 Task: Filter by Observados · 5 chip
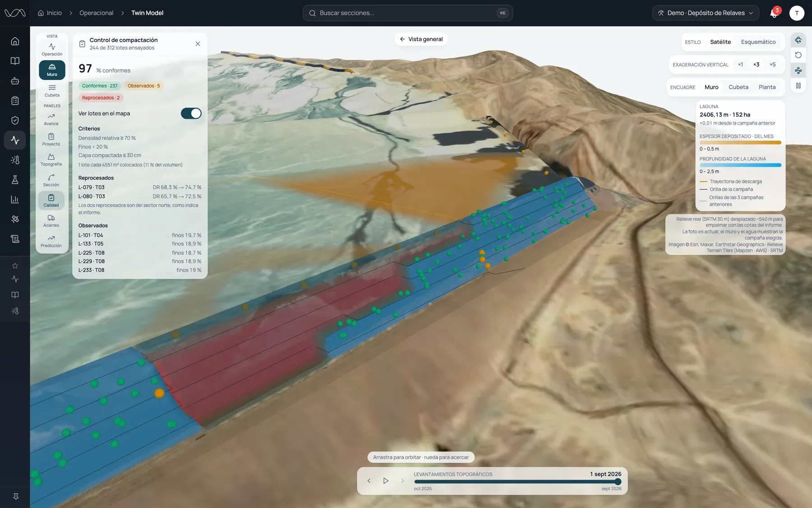[143, 86]
